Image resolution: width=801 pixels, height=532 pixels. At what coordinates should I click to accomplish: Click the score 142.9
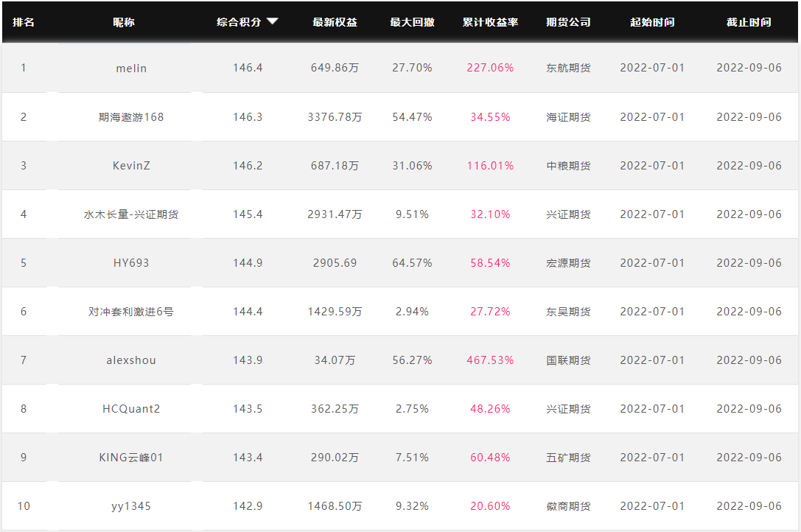[x=248, y=505]
